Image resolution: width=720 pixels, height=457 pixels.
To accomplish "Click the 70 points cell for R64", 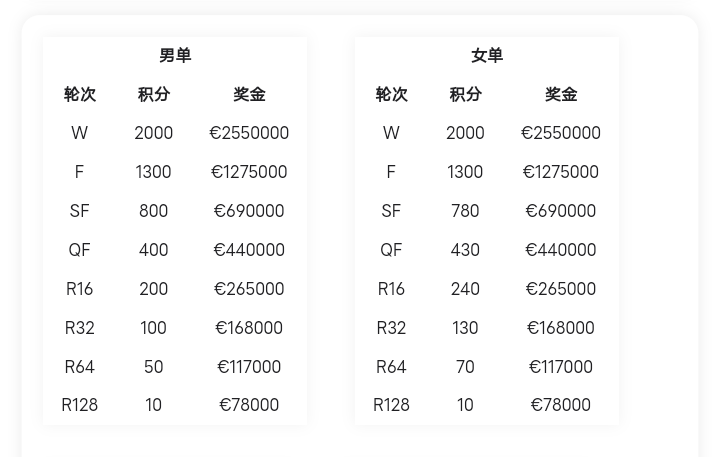I will point(465,367).
